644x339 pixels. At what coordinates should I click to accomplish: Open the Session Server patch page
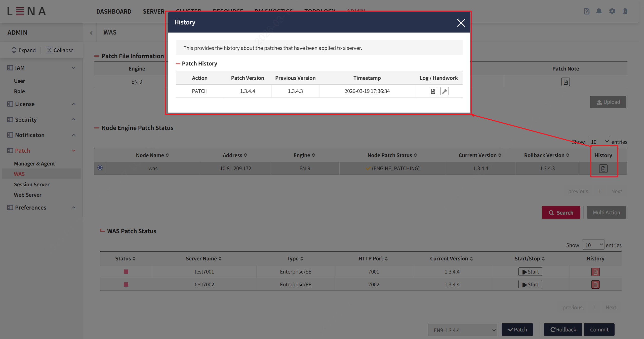32,185
